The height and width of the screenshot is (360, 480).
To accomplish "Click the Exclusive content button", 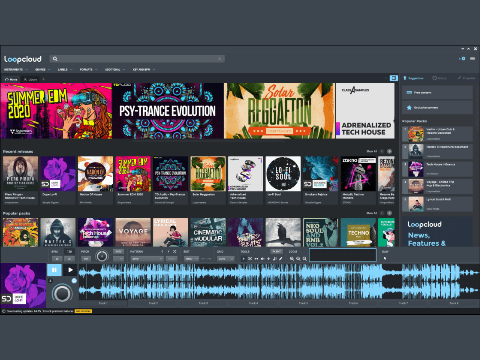I will pyautogui.click(x=437, y=108).
